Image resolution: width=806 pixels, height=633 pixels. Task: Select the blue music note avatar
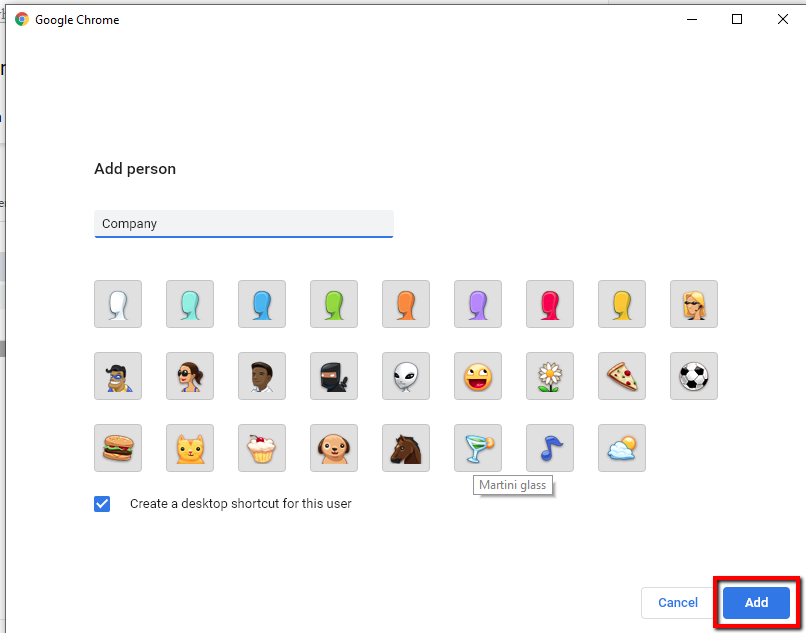click(x=549, y=448)
